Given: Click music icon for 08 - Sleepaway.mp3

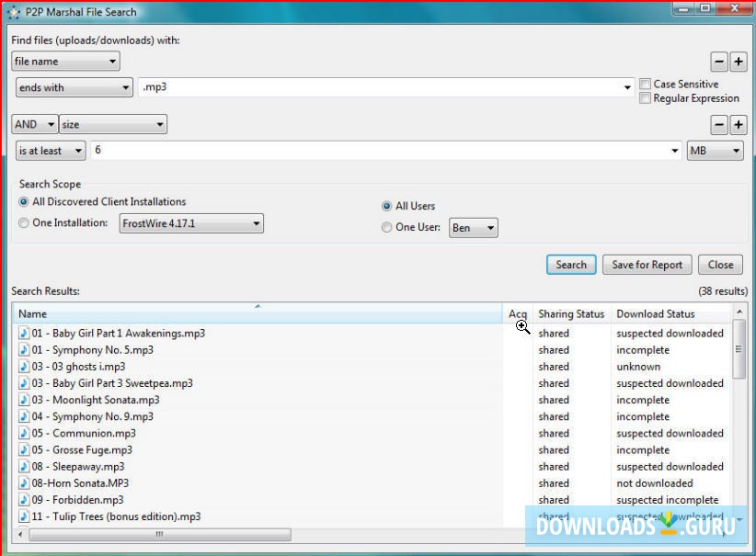Looking at the screenshot, I should [24, 466].
